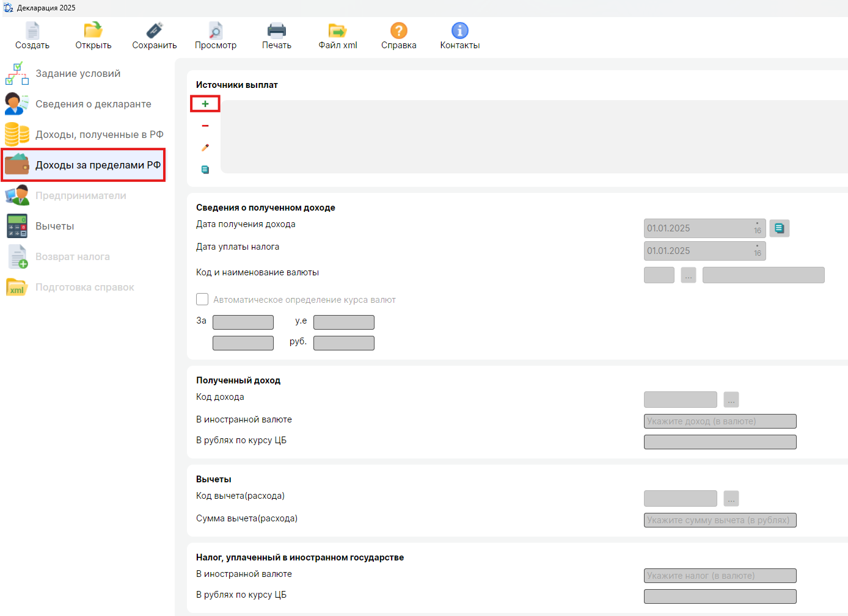Go to Вычеты section in sidebar
Image resolution: width=848 pixels, height=616 pixels.
[x=54, y=226]
